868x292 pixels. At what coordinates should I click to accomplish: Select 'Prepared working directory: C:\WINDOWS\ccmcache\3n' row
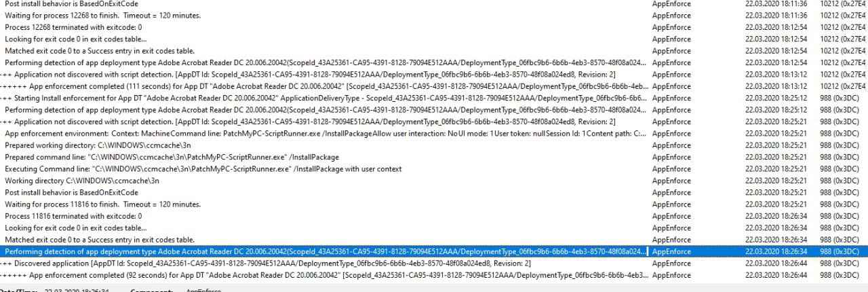click(434, 145)
